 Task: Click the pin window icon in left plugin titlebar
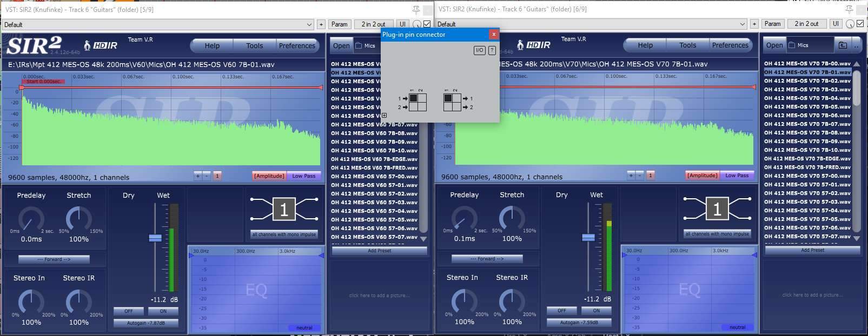[415, 9]
